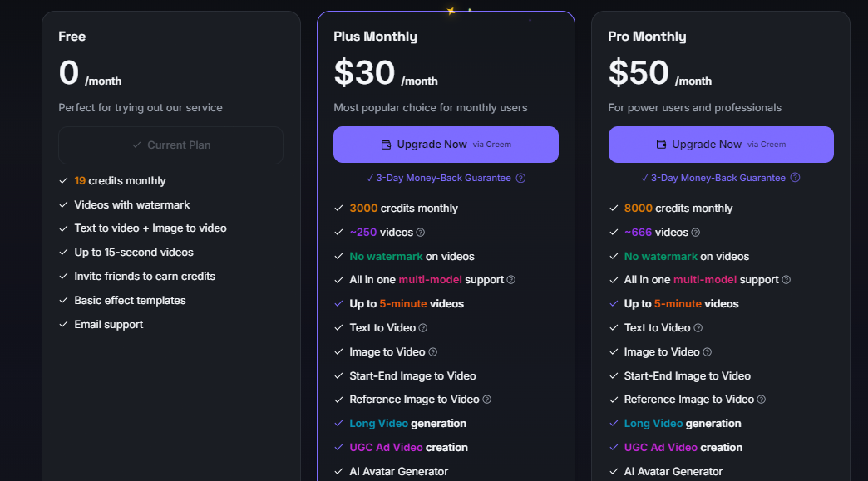
Task: Click help icon beside Plus Money-Back Guarantee
Action: (520, 178)
